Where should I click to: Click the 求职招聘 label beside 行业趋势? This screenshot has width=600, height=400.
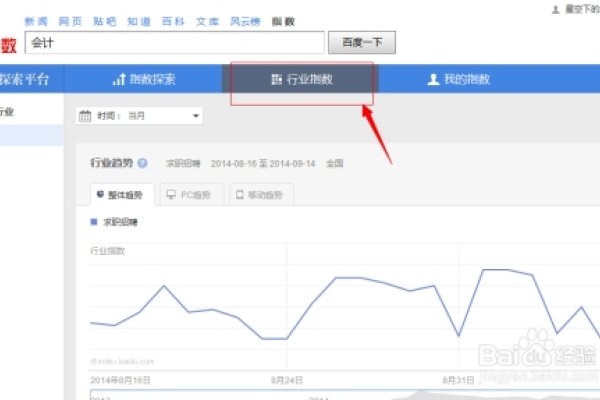[183, 164]
